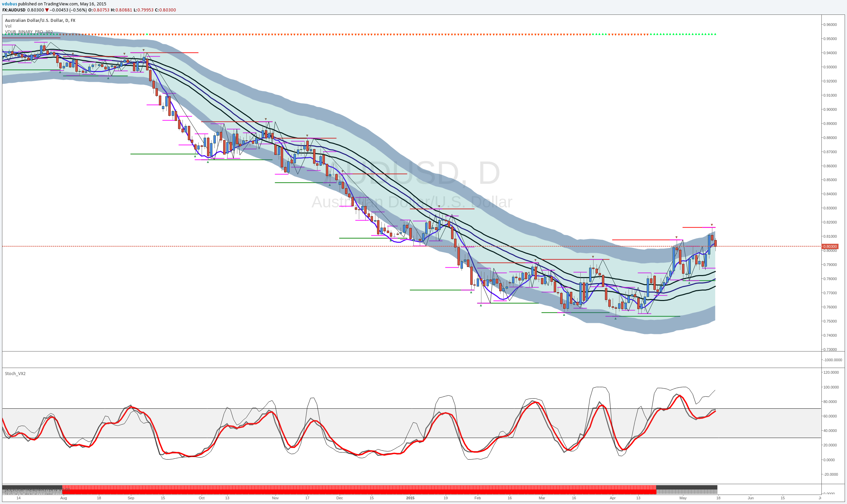Click the 19 date label after 2015

coord(446,498)
